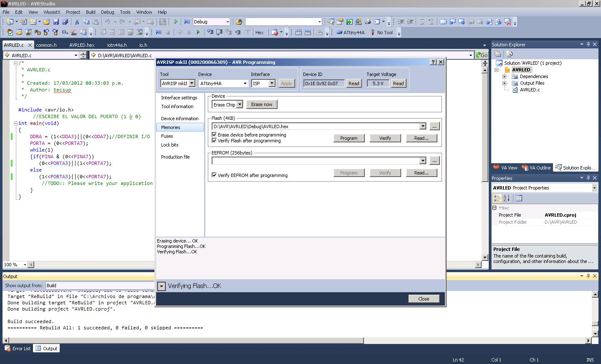Viewport: 601px width, 364px height.
Task: Click the breakpoint icon in debug toolbar
Action: pyautogui.click(x=274, y=33)
